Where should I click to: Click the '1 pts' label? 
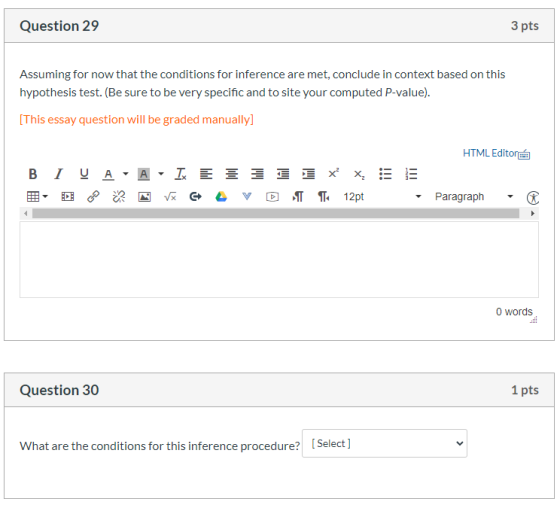[x=525, y=390]
